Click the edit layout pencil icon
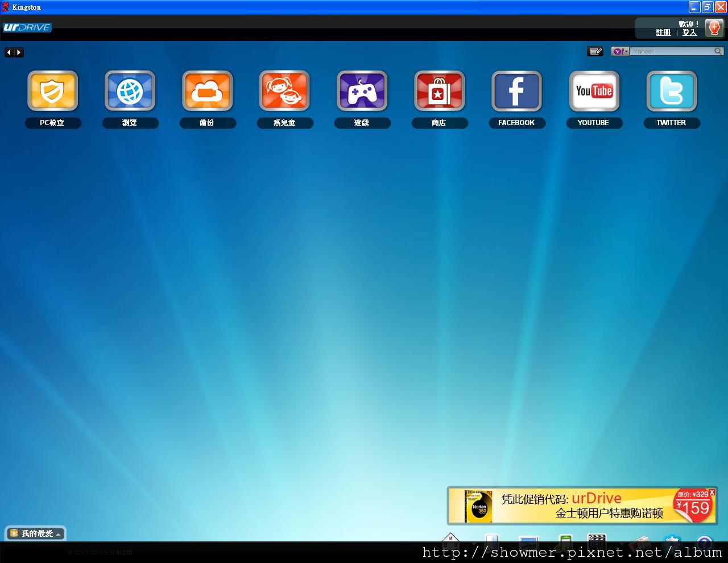This screenshot has height=563, width=728. [595, 51]
